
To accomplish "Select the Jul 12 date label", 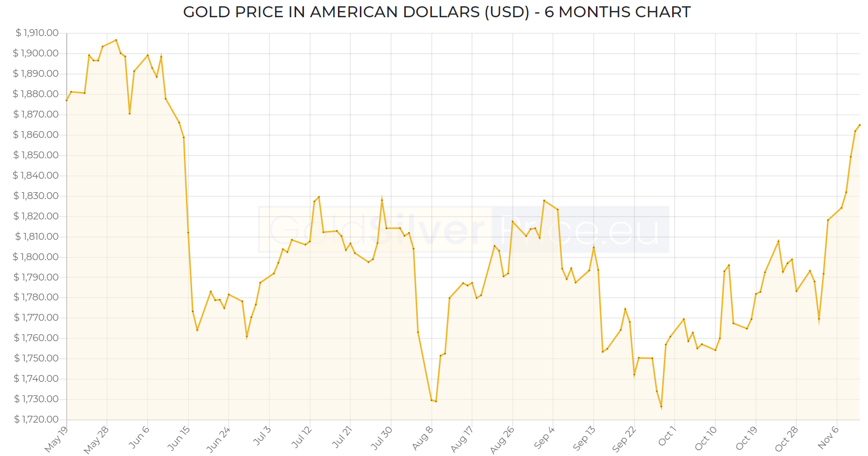I will [x=302, y=437].
